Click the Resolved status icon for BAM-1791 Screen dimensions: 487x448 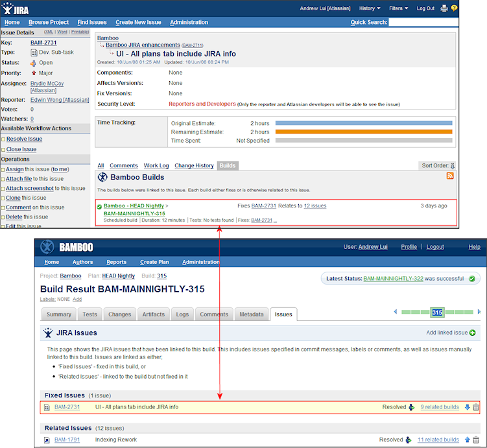point(409,440)
